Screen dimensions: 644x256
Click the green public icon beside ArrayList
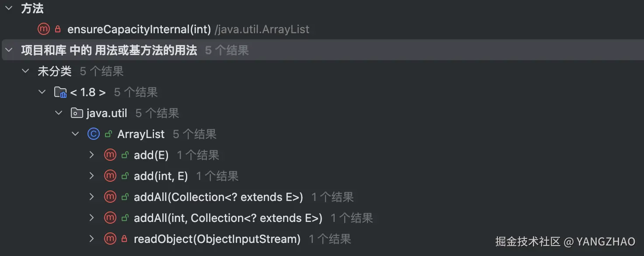coord(108,134)
